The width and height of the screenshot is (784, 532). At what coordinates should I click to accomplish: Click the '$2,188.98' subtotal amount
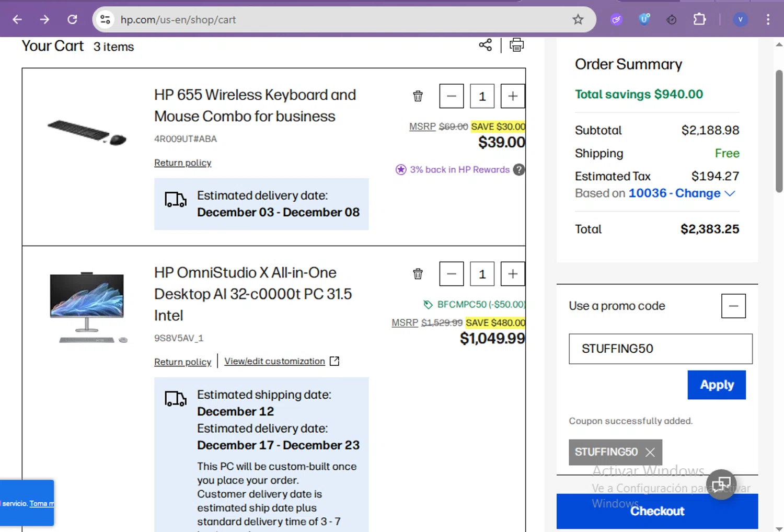pyautogui.click(x=710, y=130)
